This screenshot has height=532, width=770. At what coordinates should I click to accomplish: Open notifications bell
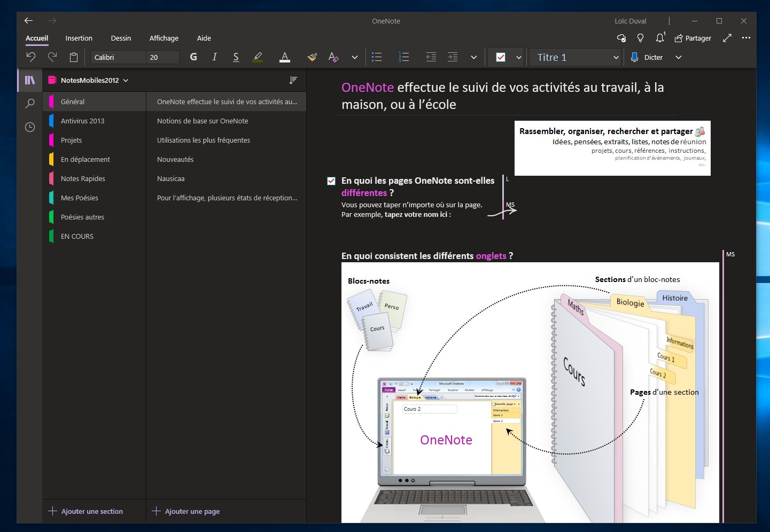[x=660, y=37]
